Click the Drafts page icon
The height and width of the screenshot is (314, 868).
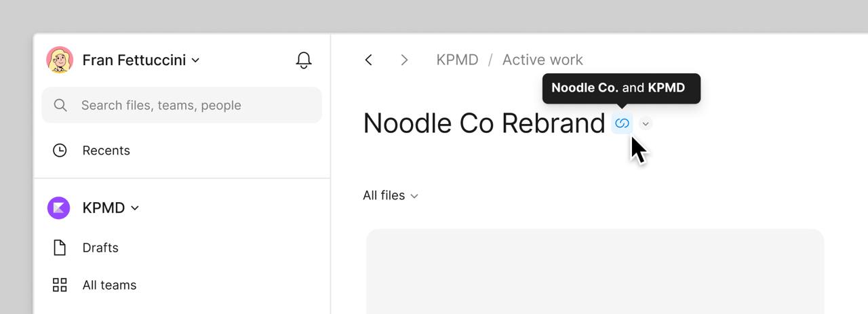point(60,248)
